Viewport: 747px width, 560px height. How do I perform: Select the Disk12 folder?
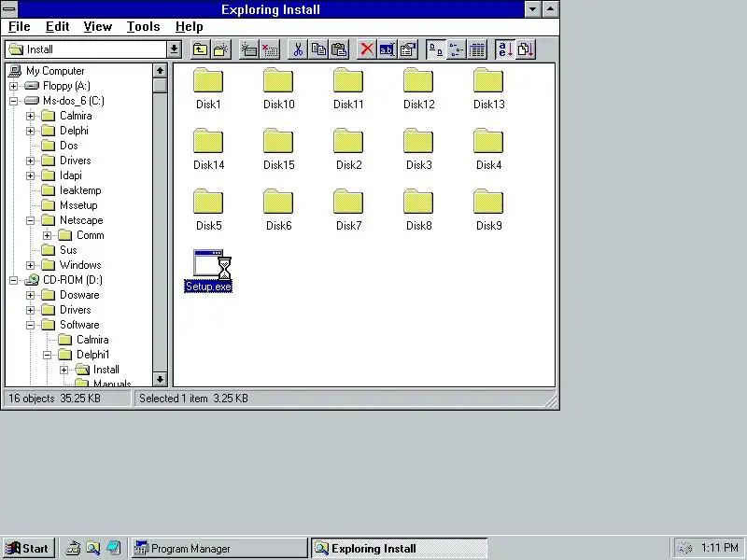(418, 89)
